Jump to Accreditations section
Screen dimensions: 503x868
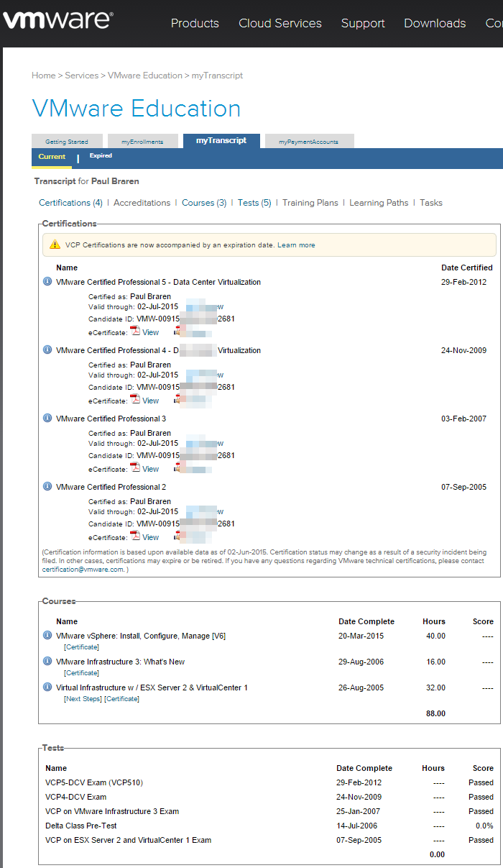click(142, 203)
